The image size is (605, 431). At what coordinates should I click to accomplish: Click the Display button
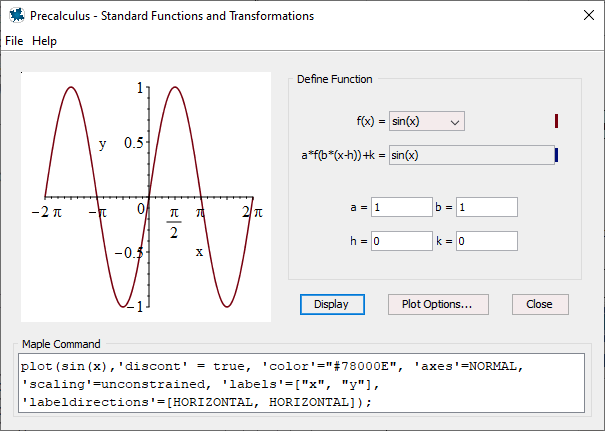tap(332, 304)
